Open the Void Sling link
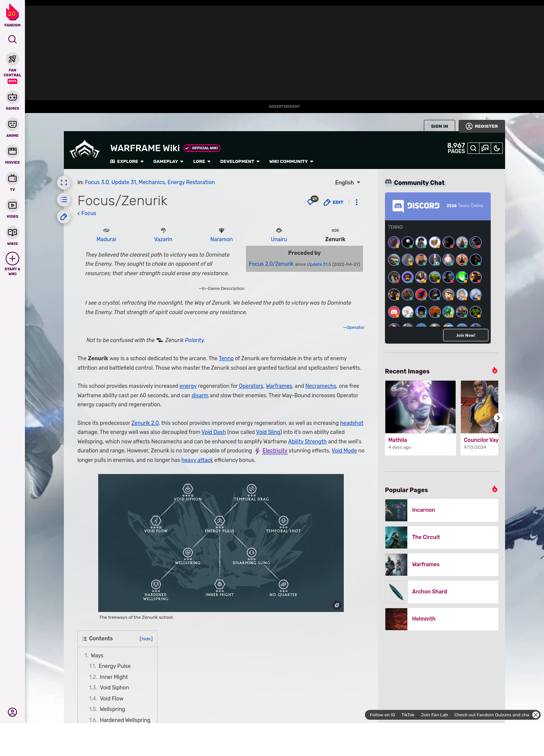 point(268,432)
